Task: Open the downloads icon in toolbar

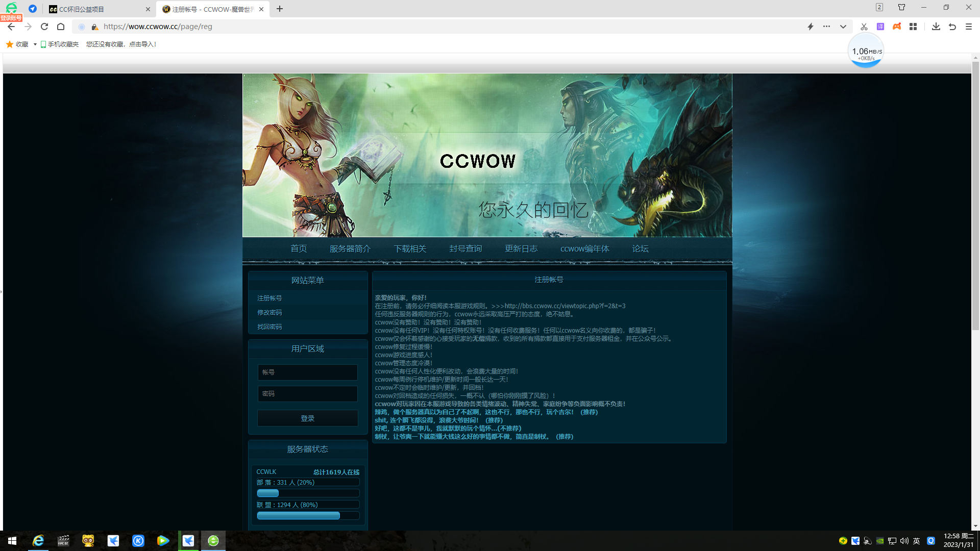Action: pos(936,27)
